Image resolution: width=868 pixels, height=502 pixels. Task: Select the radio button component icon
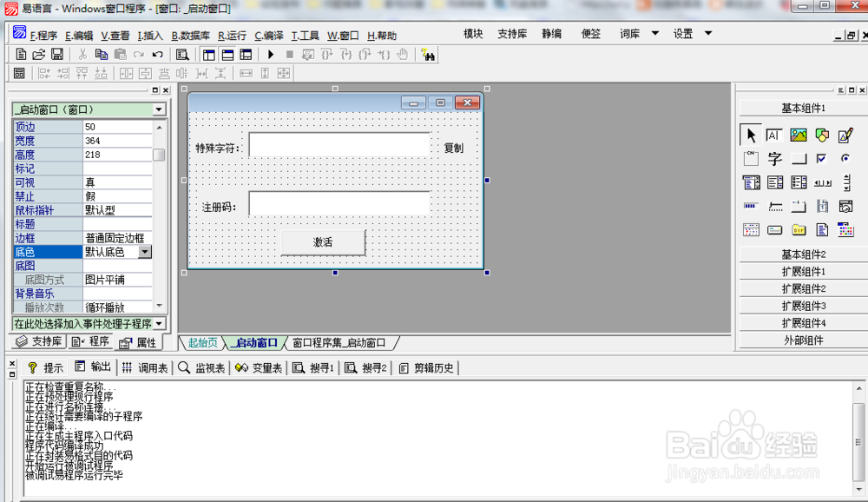coord(845,158)
